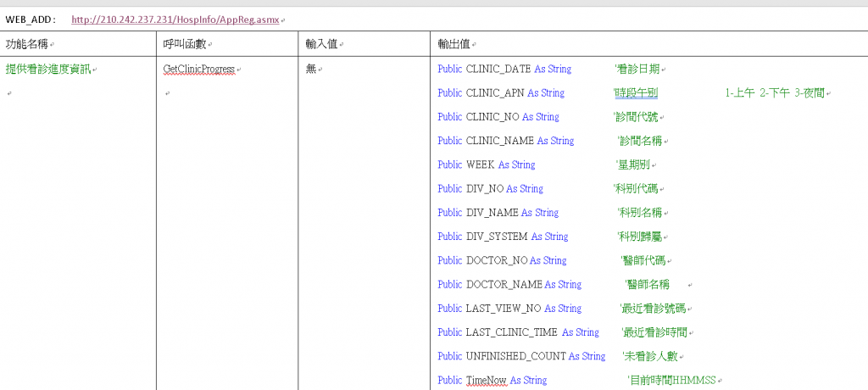Click the 輸出值 column header cell
This screenshot has width=868, height=390.
tap(648, 44)
